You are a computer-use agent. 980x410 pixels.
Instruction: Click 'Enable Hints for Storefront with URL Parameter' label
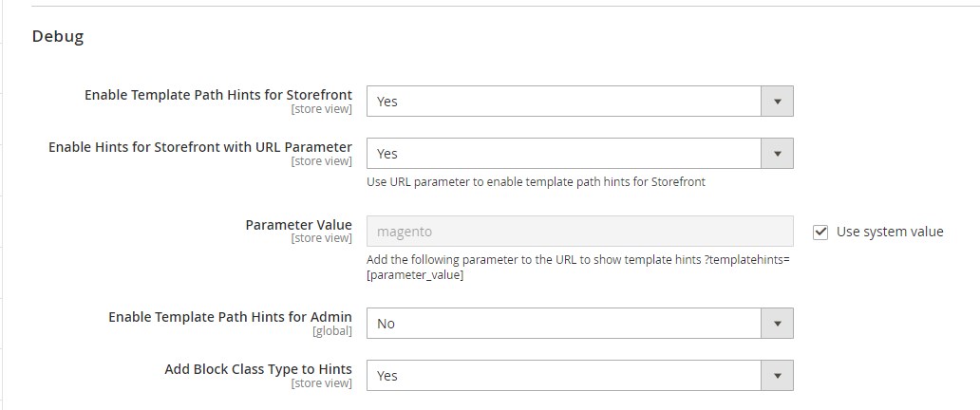pos(200,147)
